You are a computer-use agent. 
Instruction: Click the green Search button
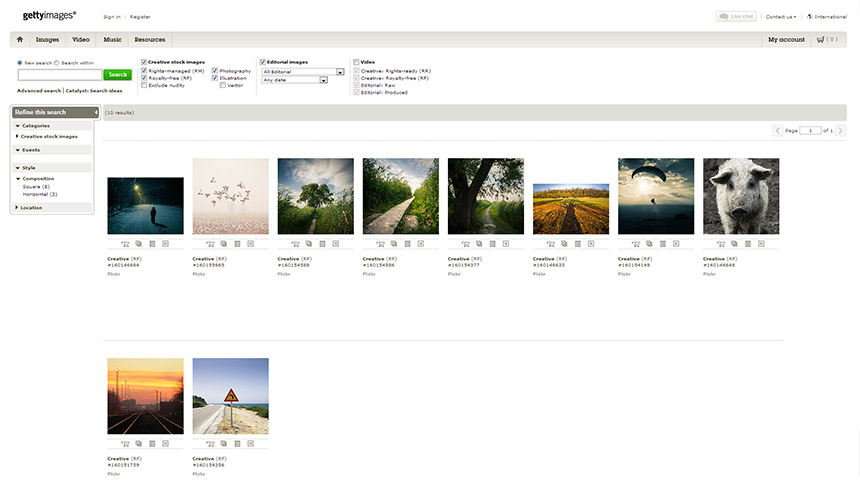(x=117, y=75)
